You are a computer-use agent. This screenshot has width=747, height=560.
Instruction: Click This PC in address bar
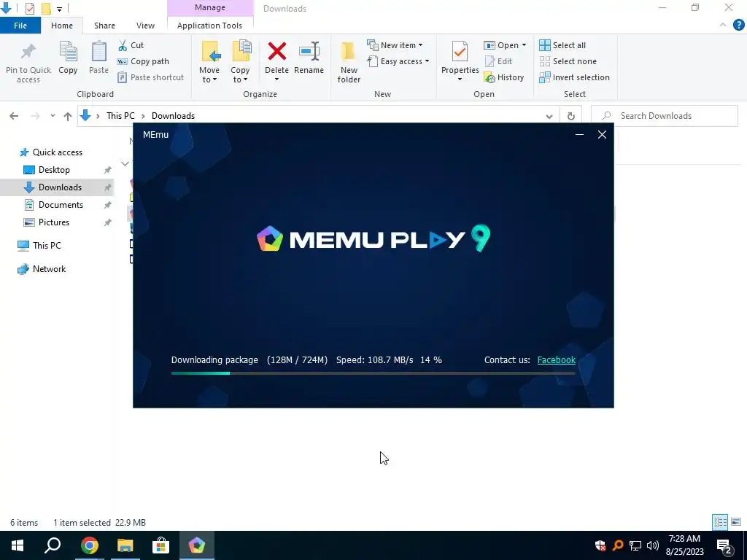point(120,116)
